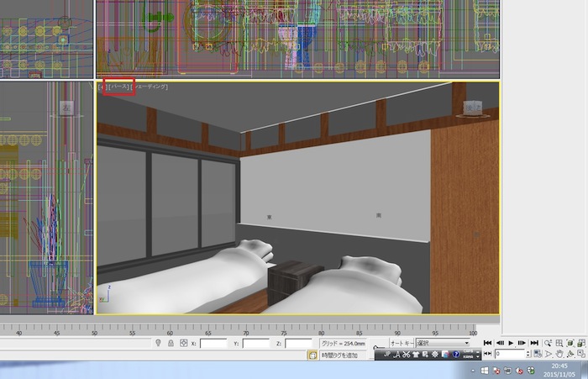This screenshot has width=588, height=379.
Task: Toggle the selection lock padlock icon
Action: tap(171, 344)
